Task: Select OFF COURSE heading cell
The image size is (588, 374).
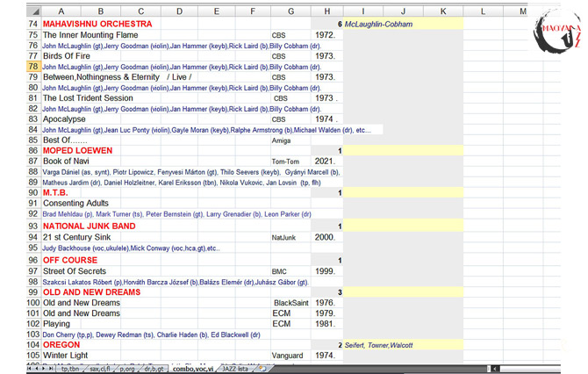Action: [70, 260]
